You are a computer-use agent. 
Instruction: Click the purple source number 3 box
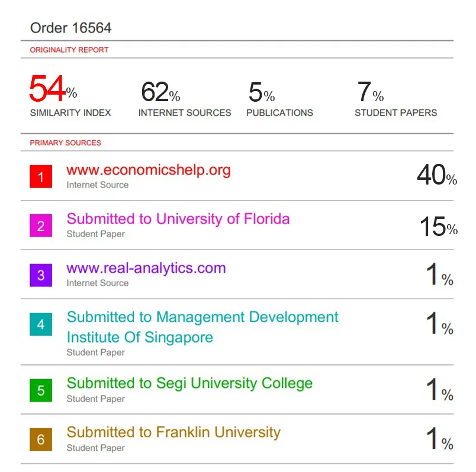pos(41,275)
